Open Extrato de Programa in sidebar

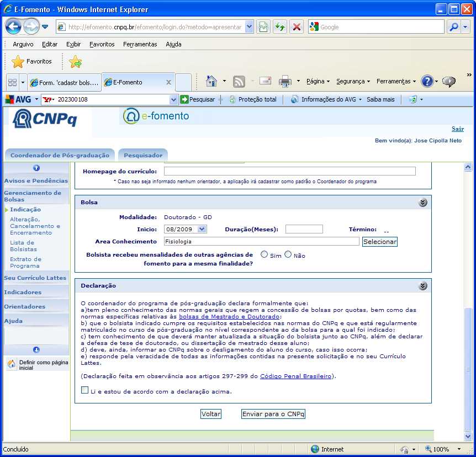point(25,263)
